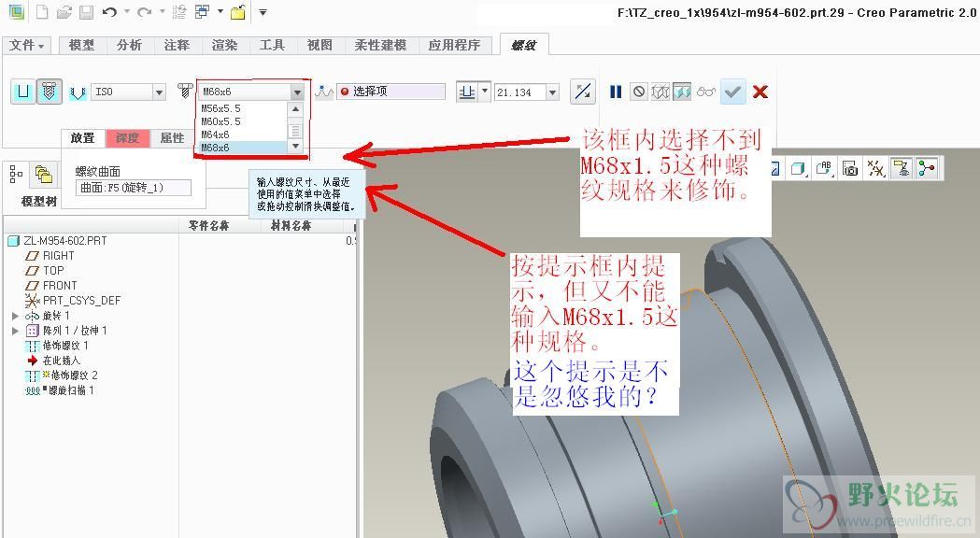Click the flip thread depth direction icon
980x538 pixels.
click(583, 92)
